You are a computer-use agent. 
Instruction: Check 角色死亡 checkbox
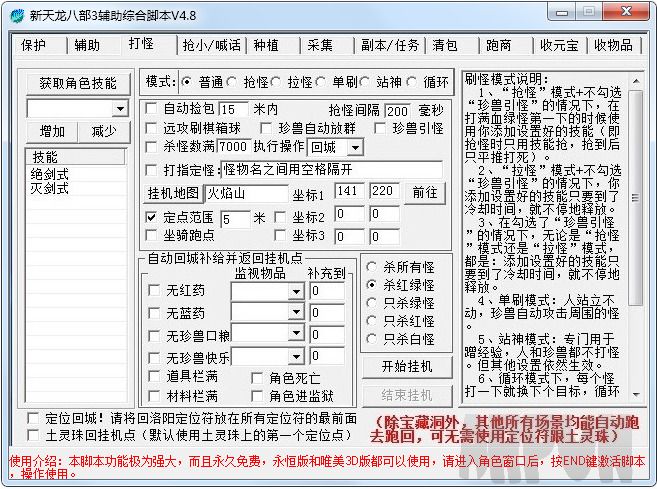pyautogui.click(x=257, y=378)
